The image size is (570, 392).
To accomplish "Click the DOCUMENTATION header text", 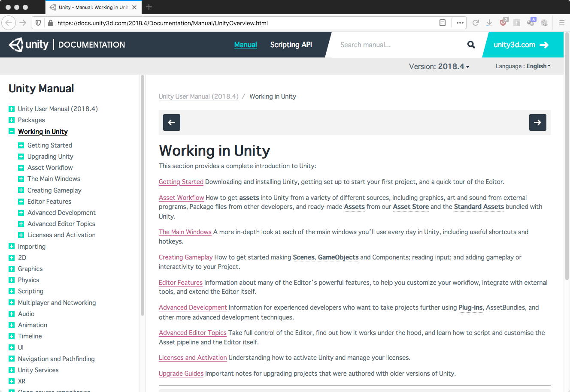I will pyautogui.click(x=92, y=45).
